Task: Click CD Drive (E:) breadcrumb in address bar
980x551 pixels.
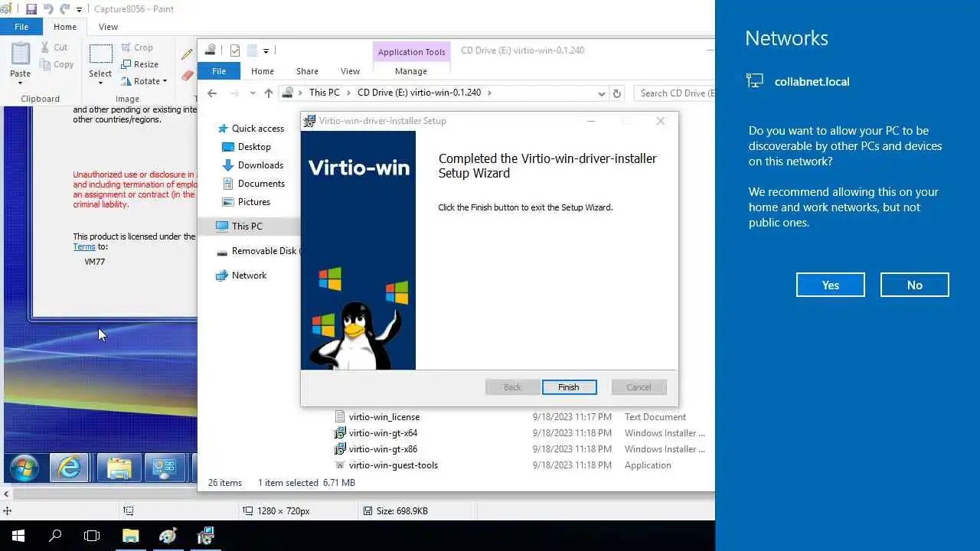Action: [x=419, y=93]
